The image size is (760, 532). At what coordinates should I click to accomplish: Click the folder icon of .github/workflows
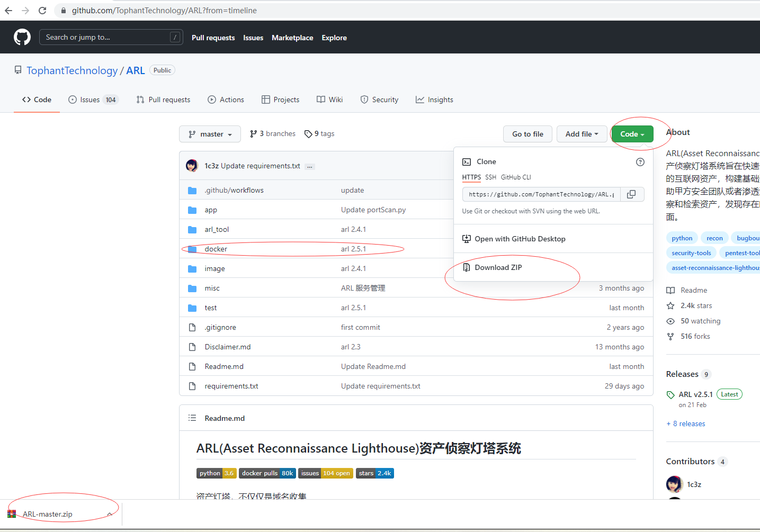[x=192, y=191]
